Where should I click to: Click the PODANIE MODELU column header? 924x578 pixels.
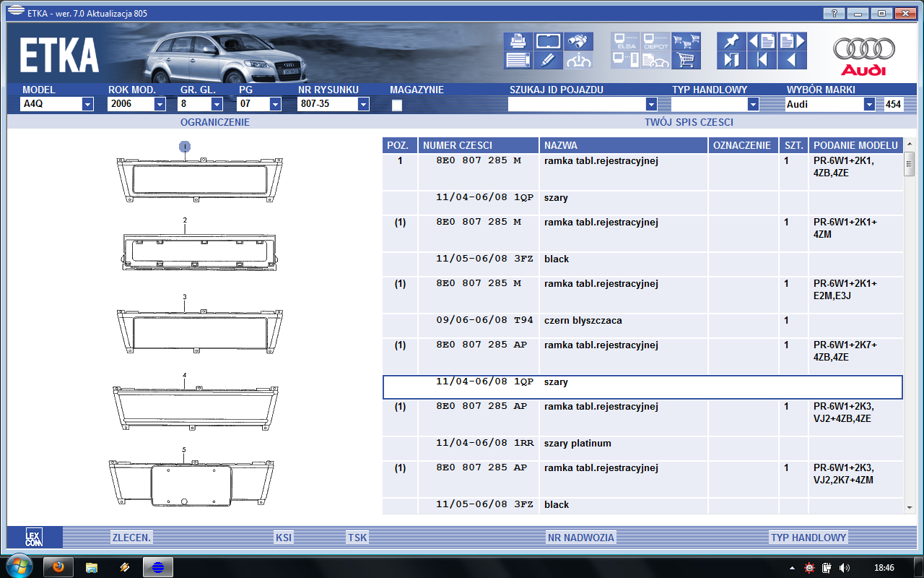[x=856, y=145]
